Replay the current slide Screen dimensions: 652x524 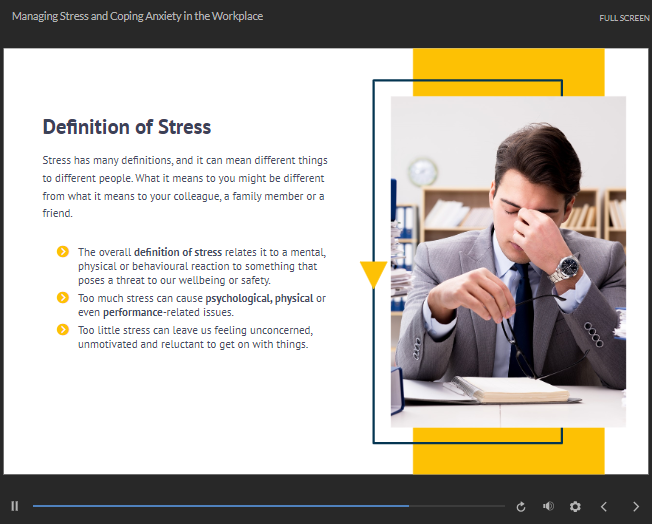click(521, 507)
